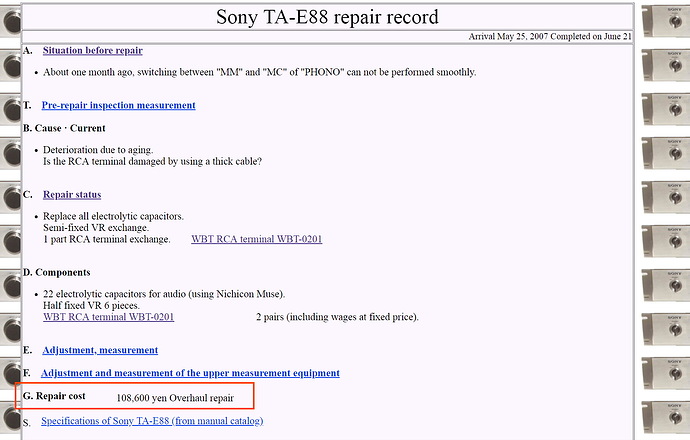Image resolution: width=690 pixels, height=440 pixels.
Task: Click the MM and MC PHONO switching sentence
Action: (x=260, y=72)
